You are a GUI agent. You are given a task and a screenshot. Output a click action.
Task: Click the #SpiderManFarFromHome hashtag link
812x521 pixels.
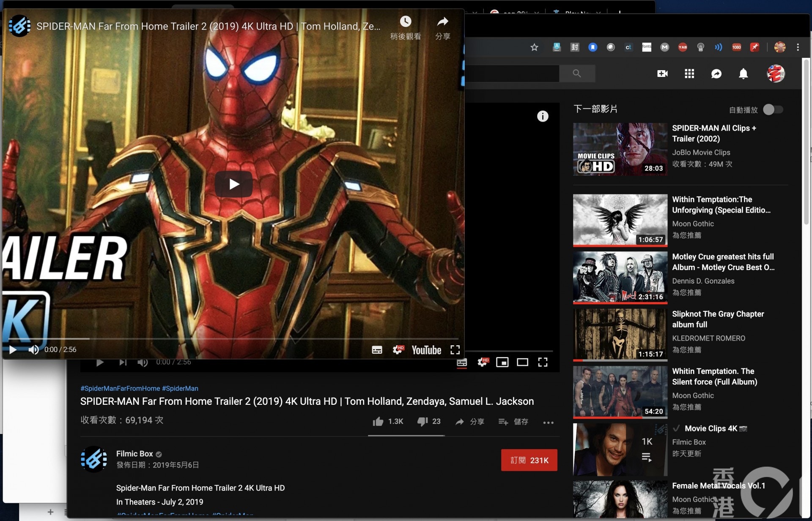[x=120, y=388]
